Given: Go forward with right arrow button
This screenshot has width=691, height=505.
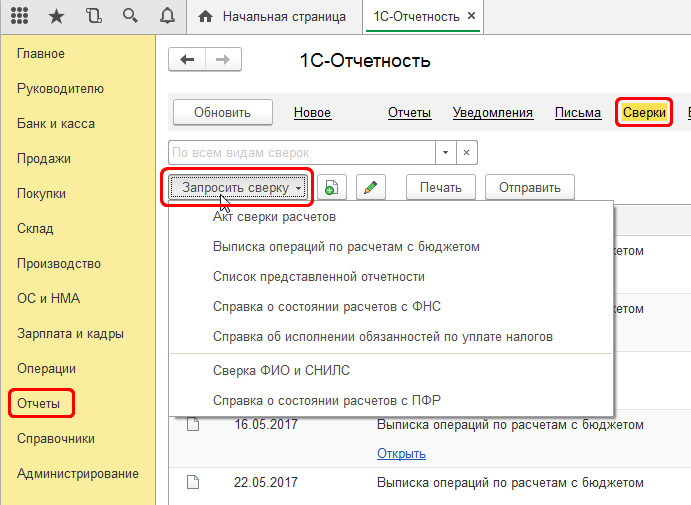Looking at the screenshot, I should 223,59.
